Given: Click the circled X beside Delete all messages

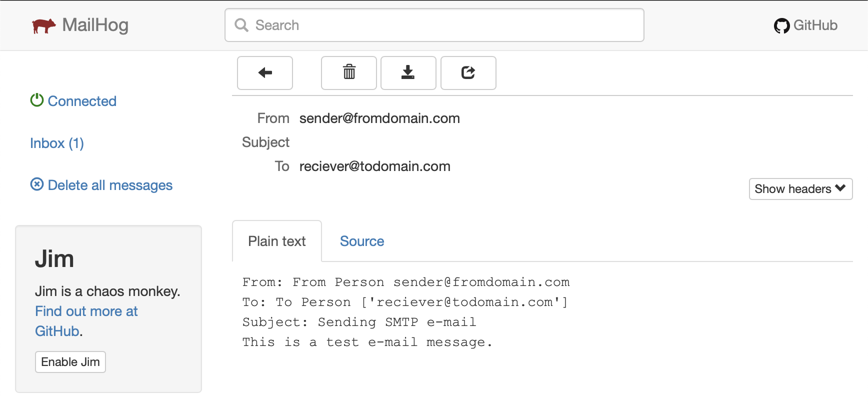Looking at the screenshot, I should (x=37, y=184).
